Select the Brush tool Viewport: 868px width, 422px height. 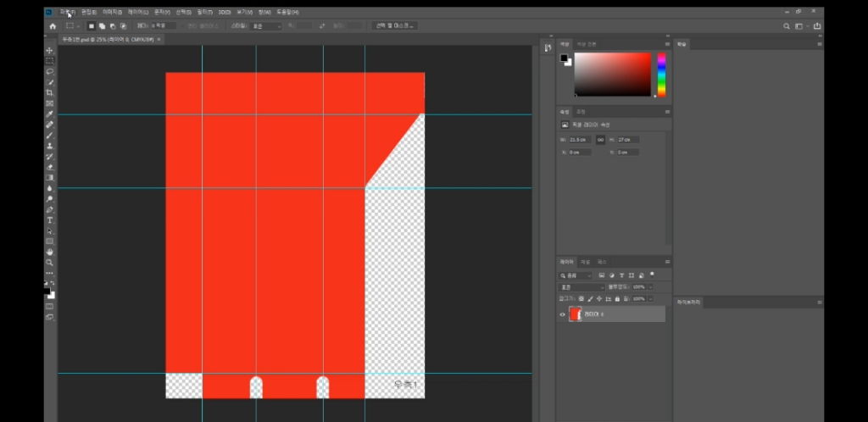pos(49,136)
